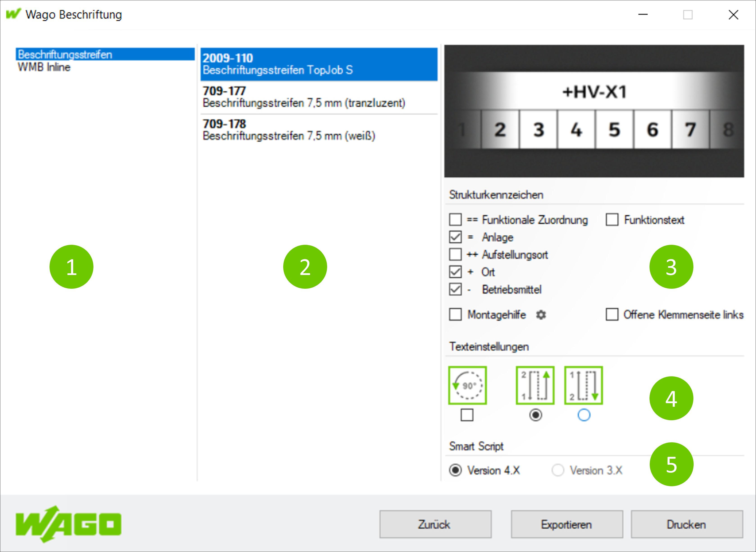Select Smart Script Version 4.X
Viewport: 756px width, 552px height.
[455, 470]
